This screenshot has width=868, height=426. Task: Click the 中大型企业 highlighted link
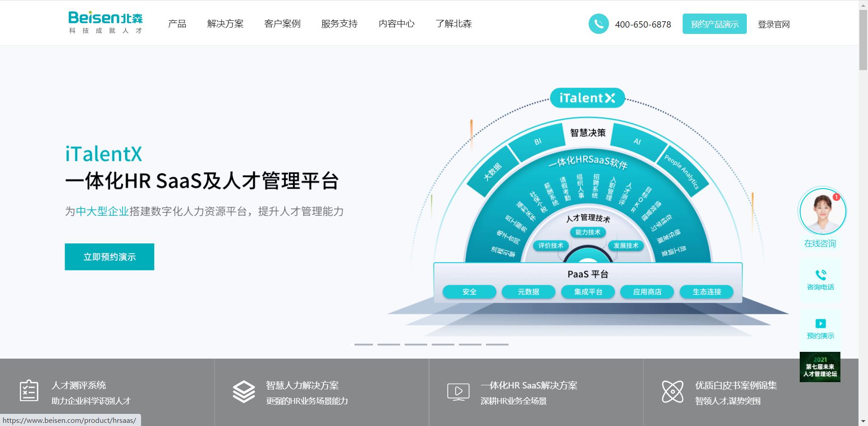coord(103,211)
